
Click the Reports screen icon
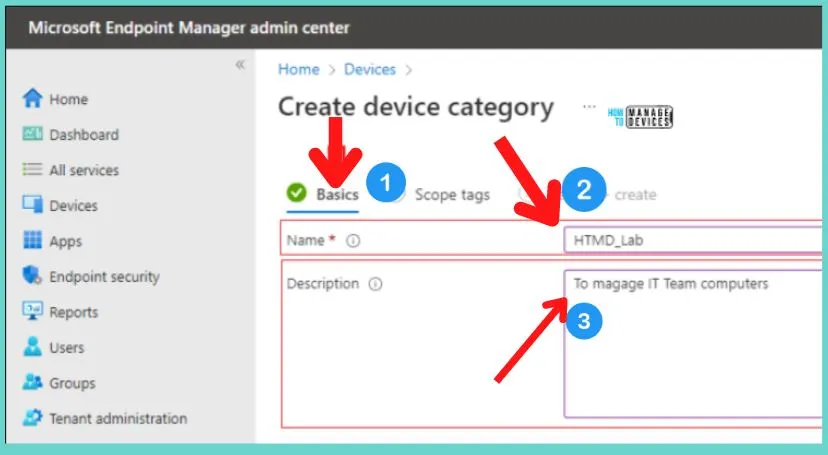[32, 311]
